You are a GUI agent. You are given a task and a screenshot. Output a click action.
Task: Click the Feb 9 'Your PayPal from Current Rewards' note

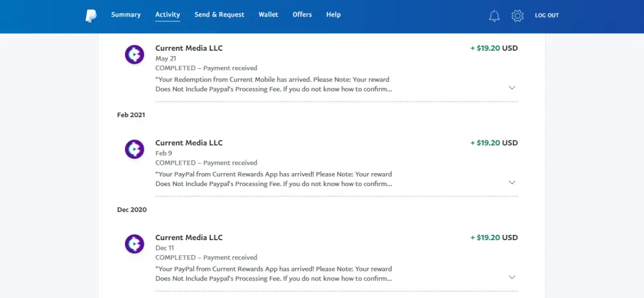tap(273, 179)
